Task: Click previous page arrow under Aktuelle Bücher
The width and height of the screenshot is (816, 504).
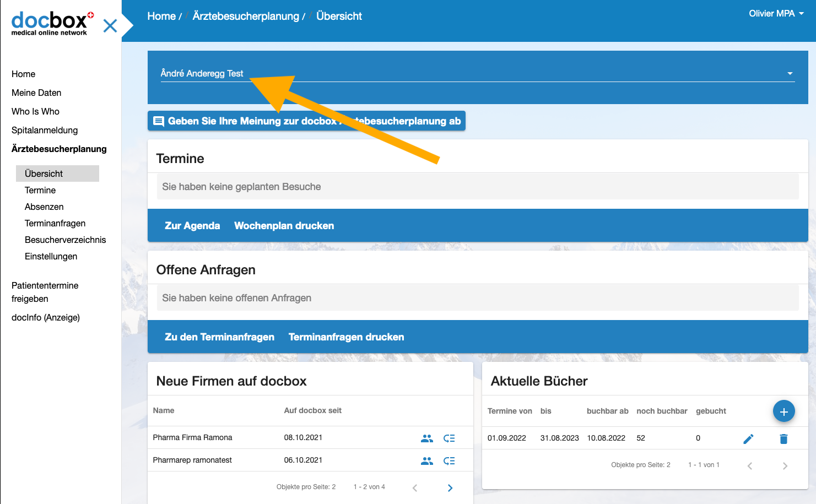Action: pos(749,465)
